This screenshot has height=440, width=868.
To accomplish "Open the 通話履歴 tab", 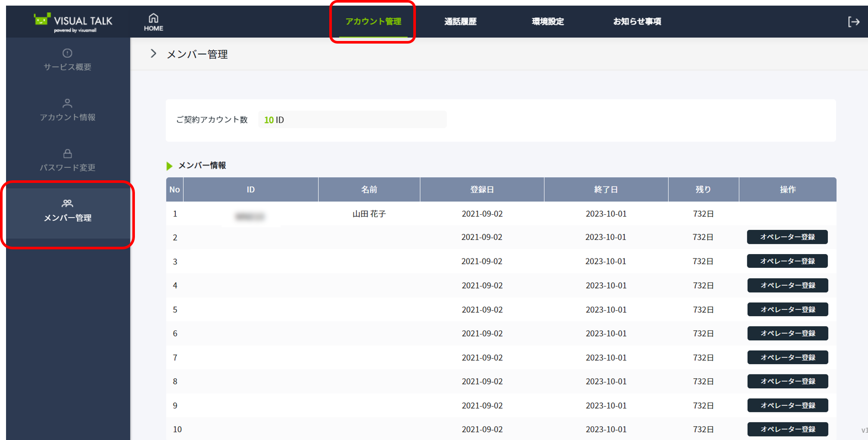I will point(460,22).
